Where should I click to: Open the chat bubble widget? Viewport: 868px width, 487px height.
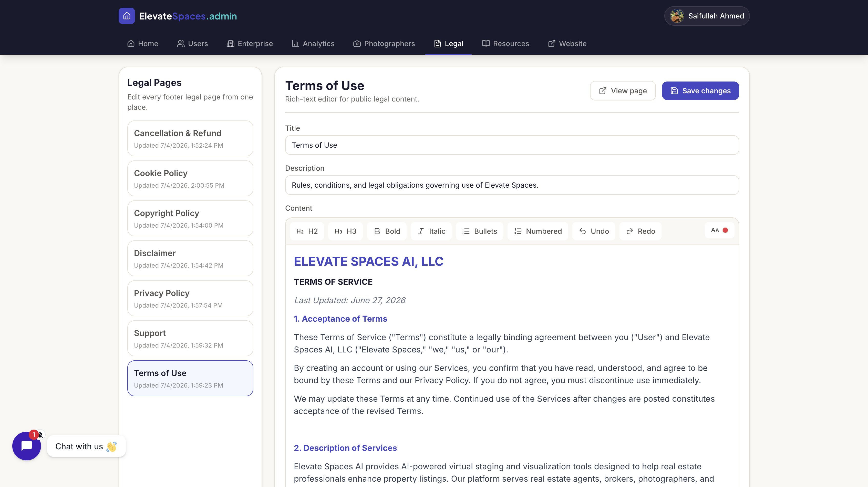click(x=27, y=446)
